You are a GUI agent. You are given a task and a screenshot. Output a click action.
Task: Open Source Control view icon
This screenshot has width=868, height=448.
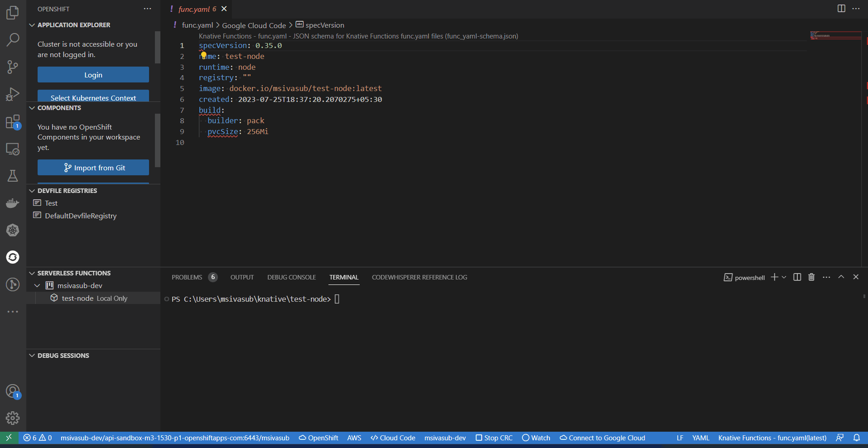[13, 67]
